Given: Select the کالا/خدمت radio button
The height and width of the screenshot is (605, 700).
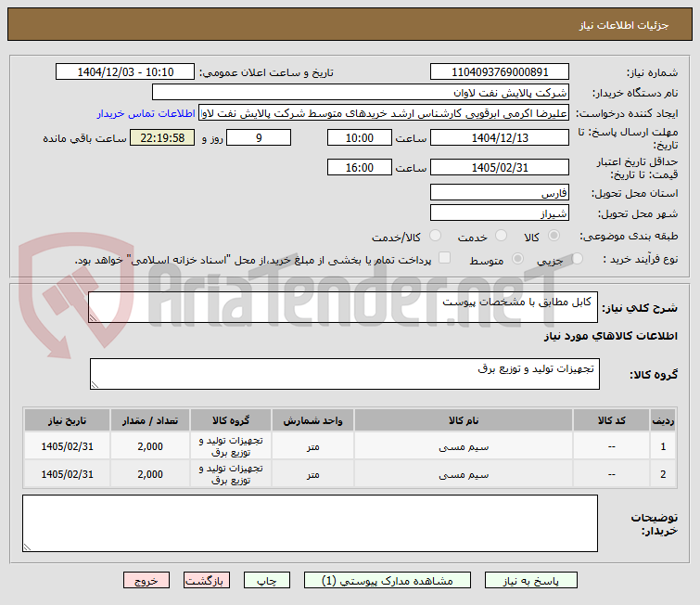Looking at the screenshot, I should pyautogui.click(x=435, y=236).
